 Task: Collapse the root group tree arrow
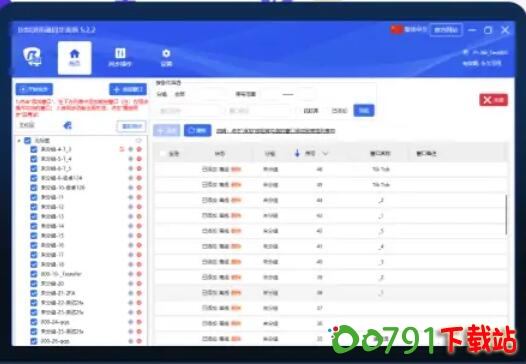pyautogui.click(x=19, y=141)
